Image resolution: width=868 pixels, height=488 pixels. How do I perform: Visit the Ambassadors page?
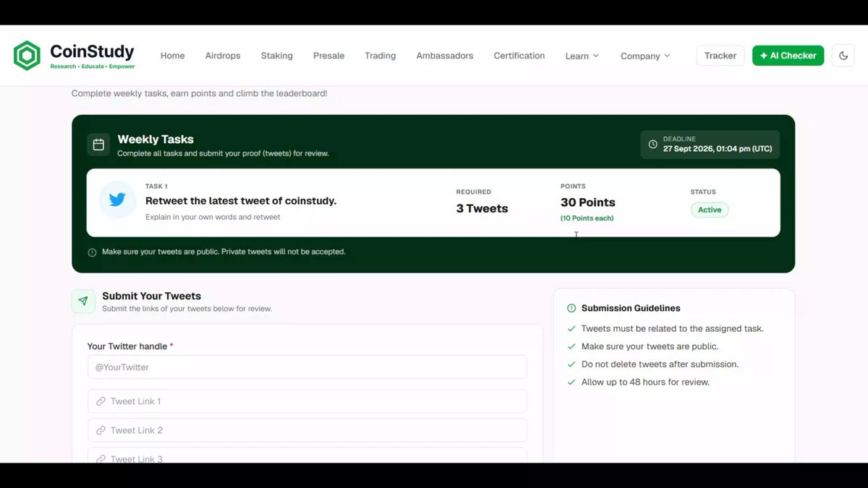(445, 56)
